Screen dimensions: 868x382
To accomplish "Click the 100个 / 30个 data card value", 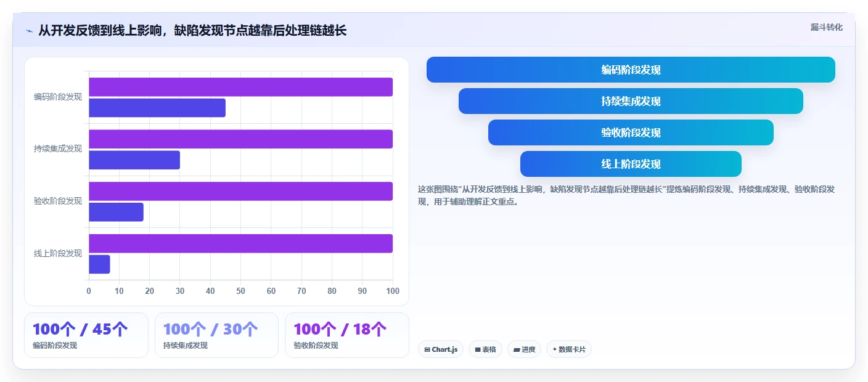I will click(x=211, y=329).
